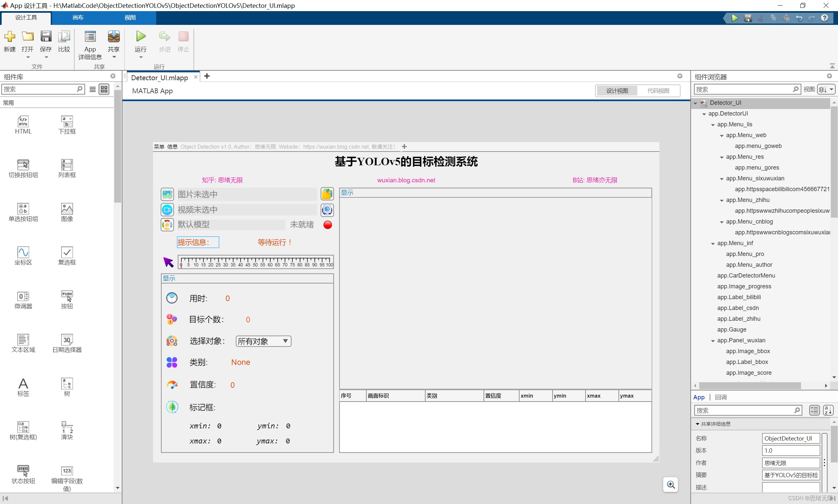Select the 切换按钮组 toggle button group component
Viewport: 838px width, 504px height.
(x=23, y=169)
